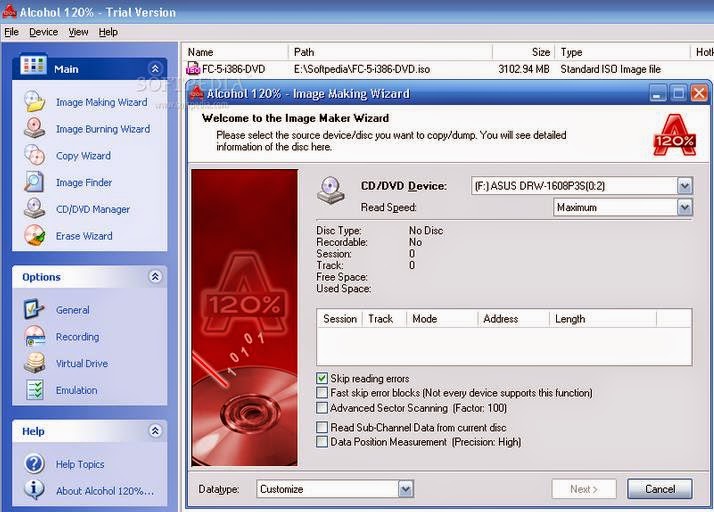This screenshot has width=714, height=512.
Task: Click the Help Topics question mark icon
Action: point(35,464)
